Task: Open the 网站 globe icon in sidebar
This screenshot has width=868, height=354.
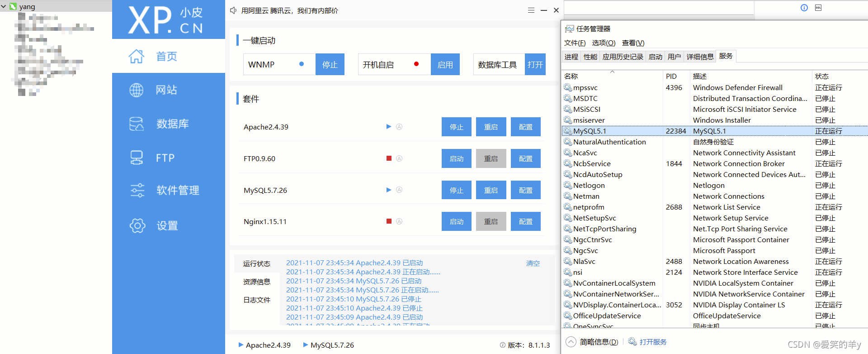Action: point(137,90)
